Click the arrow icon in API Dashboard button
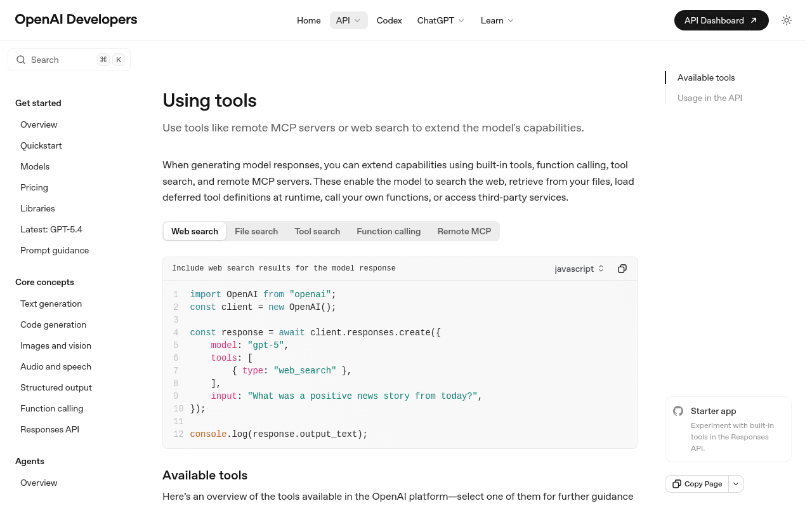Image resolution: width=812 pixels, height=508 pixels. (x=754, y=20)
